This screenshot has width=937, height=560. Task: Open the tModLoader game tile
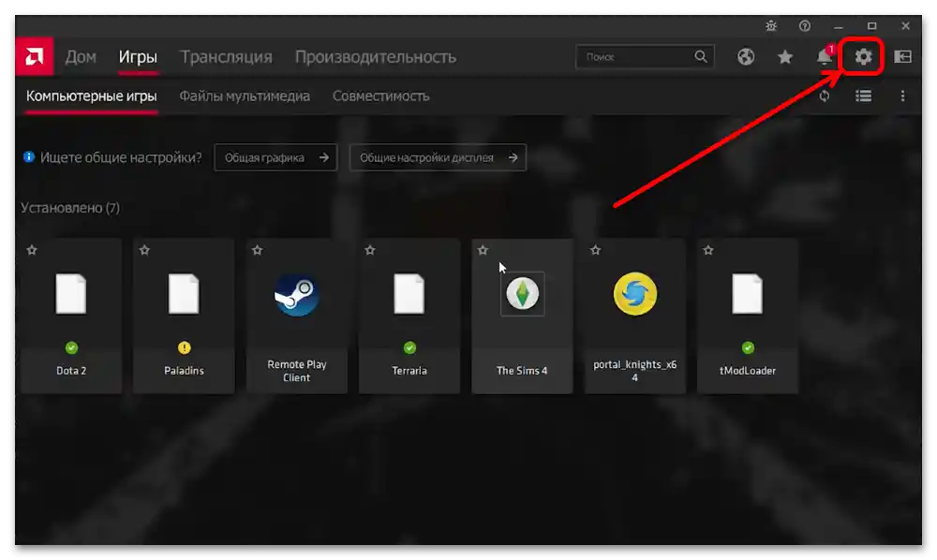[748, 316]
